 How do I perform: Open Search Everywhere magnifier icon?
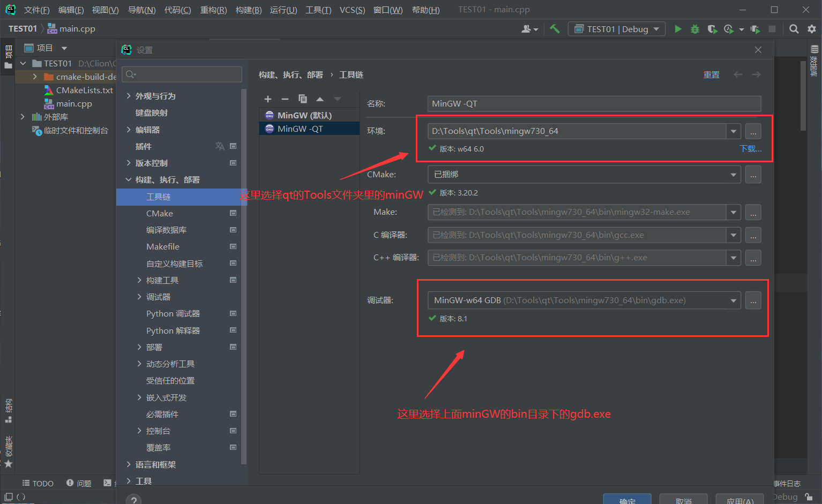794,28
